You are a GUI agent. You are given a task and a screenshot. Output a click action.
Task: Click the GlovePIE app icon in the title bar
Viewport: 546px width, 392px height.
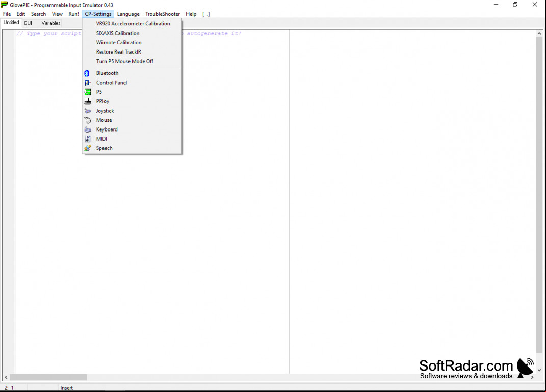(4, 5)
